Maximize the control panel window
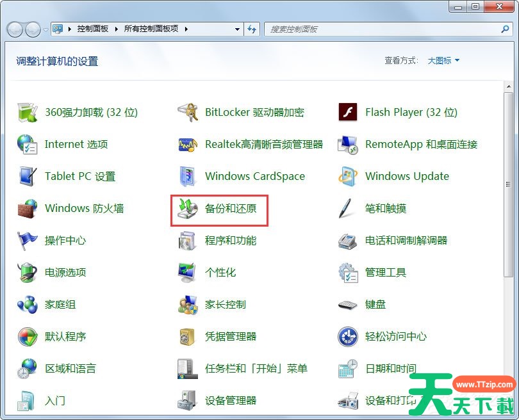 [475, 6]
